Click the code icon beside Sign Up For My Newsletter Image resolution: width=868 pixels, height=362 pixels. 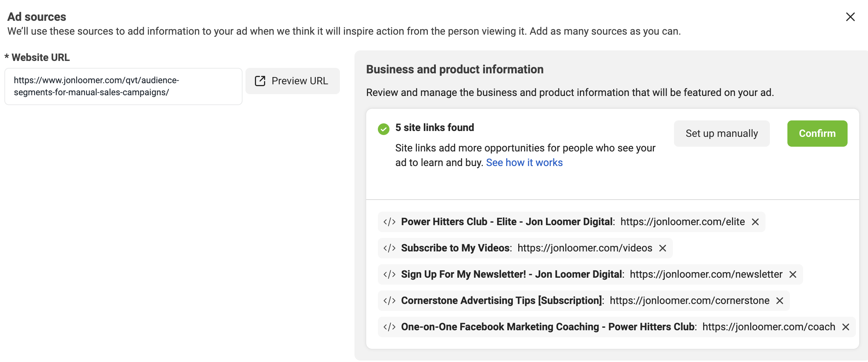pos(390,274)
